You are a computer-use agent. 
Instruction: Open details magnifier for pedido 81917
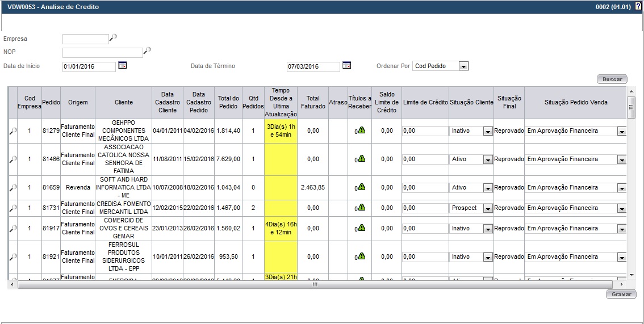pyautogui.click(x=12, y=229)
